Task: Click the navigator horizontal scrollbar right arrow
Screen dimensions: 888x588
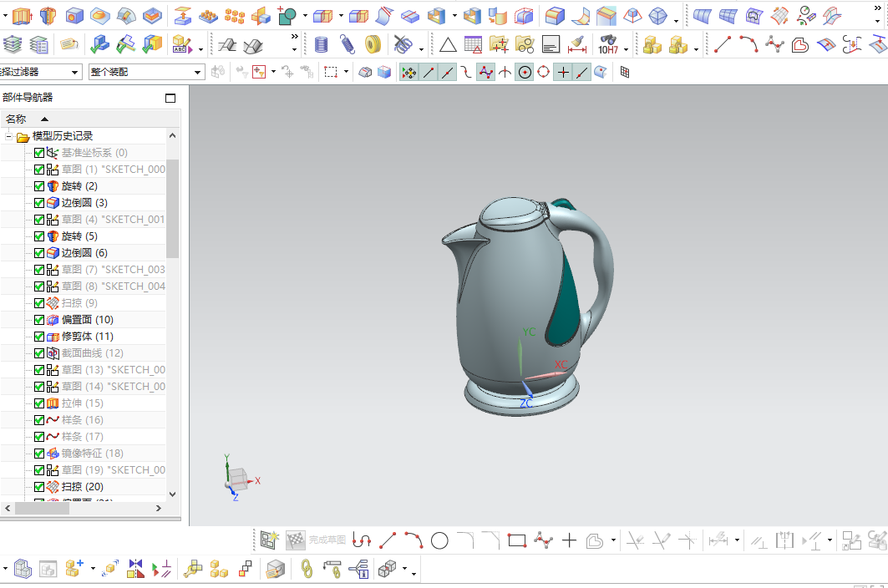Action: pos(159,509)
